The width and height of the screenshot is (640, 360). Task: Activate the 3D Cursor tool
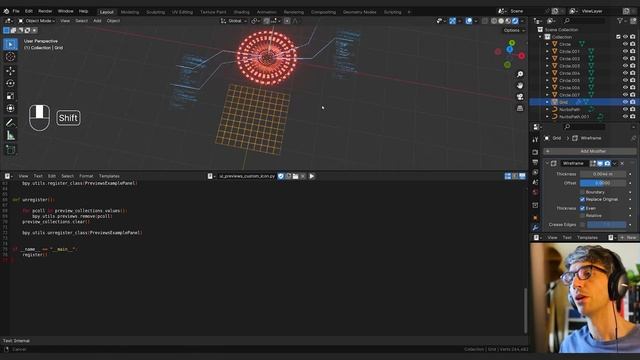11,57
